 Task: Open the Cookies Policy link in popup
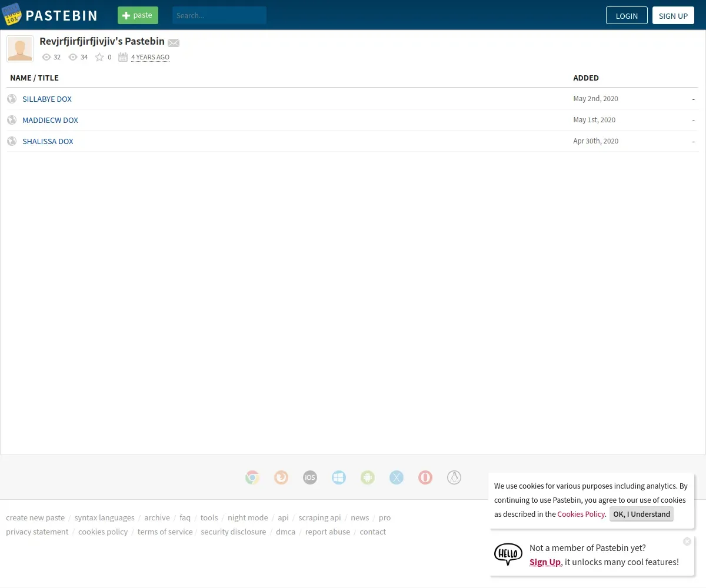pos(581,514)
